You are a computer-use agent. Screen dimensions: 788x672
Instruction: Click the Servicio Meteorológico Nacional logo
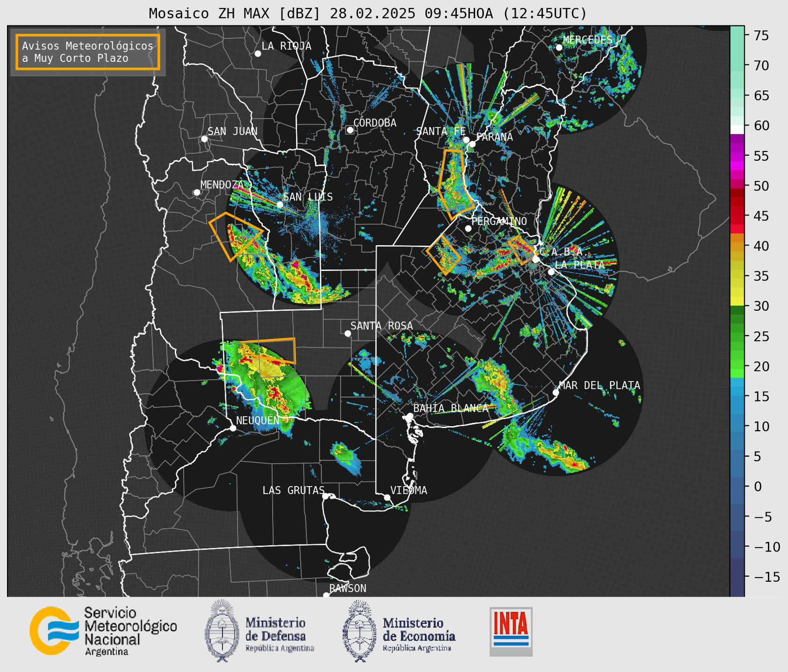pyautogui.click(x=103, y=631)
